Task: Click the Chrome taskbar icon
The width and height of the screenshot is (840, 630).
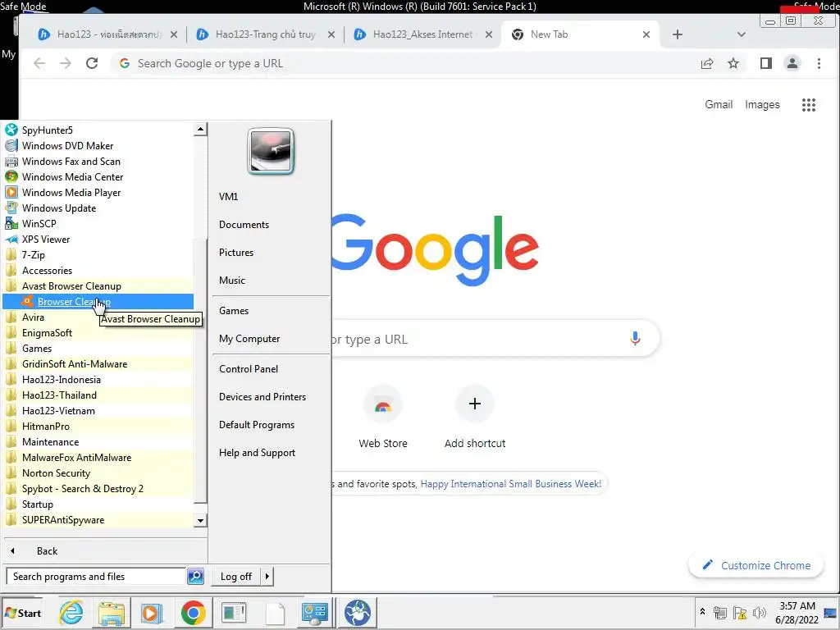Action: [193, 612]
